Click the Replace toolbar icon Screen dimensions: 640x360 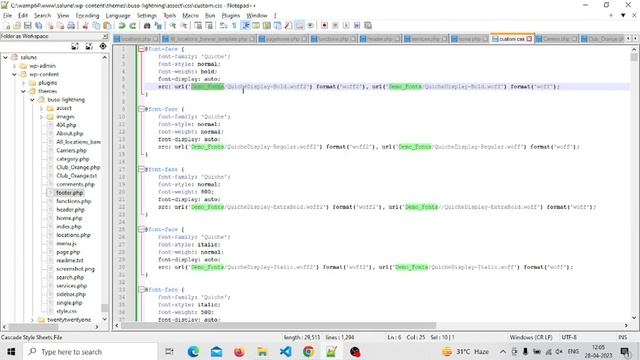click(x=158, y=26)
